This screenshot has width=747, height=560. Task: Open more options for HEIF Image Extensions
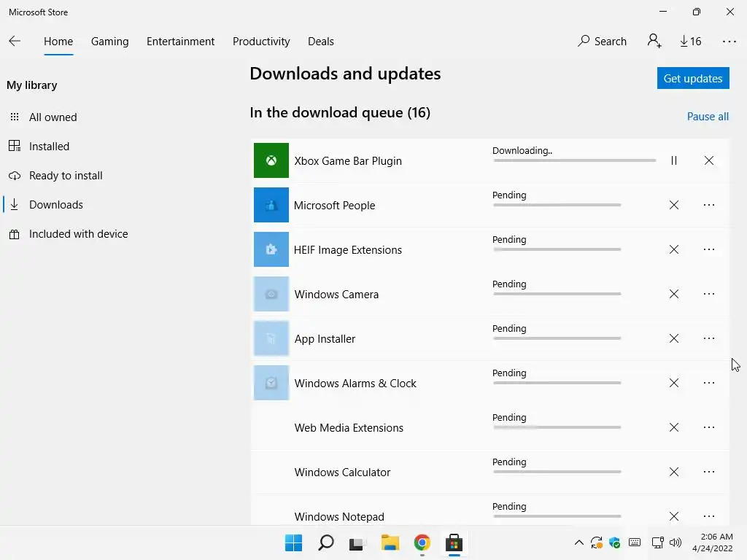[x=709, y=249]
